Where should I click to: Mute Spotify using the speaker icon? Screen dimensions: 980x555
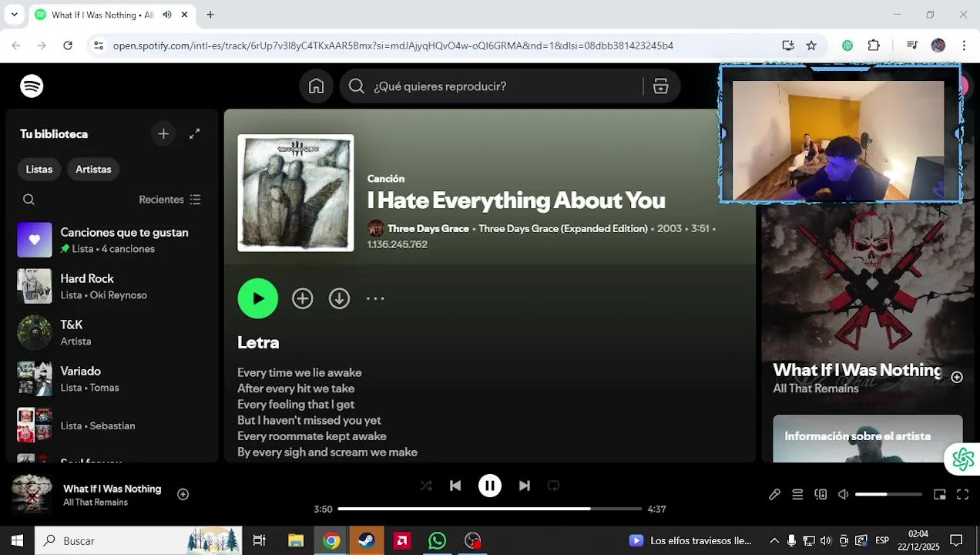844,495
